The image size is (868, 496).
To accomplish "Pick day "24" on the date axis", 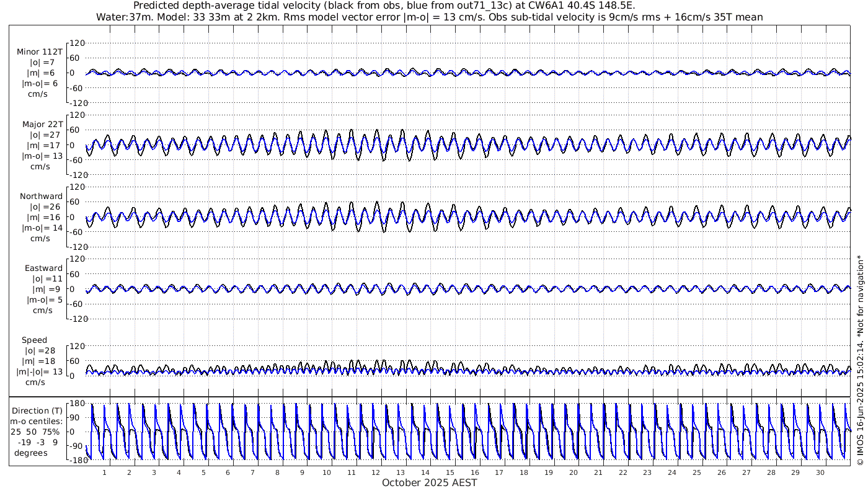I will point(672,472).
